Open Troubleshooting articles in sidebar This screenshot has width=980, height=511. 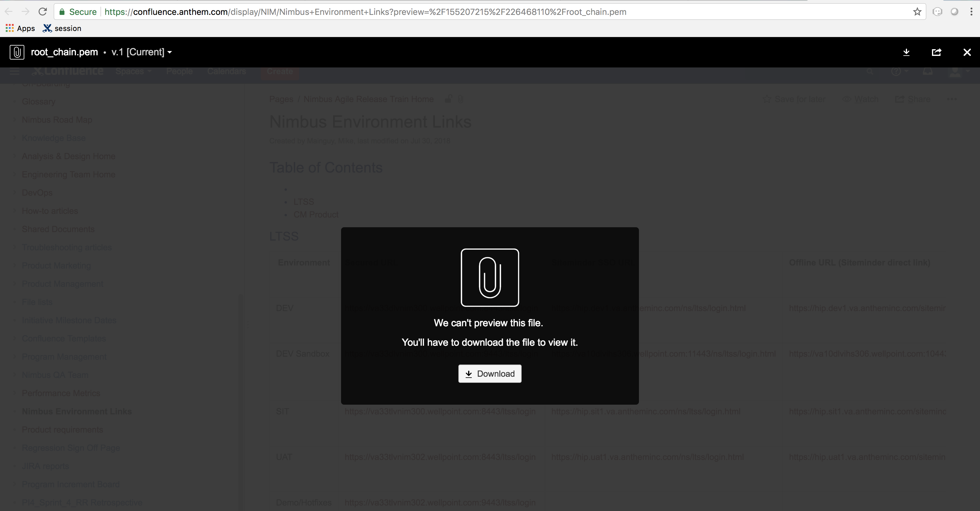click(x=67, y=248)
